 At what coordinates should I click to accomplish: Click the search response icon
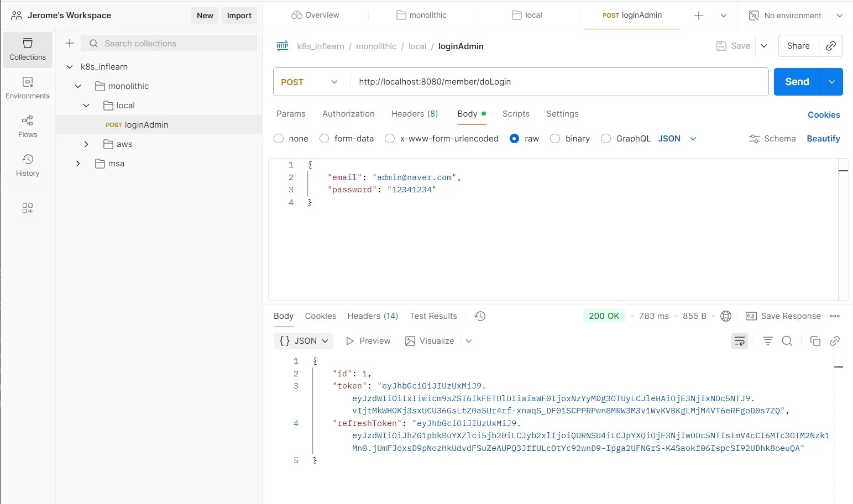(787, 341)
